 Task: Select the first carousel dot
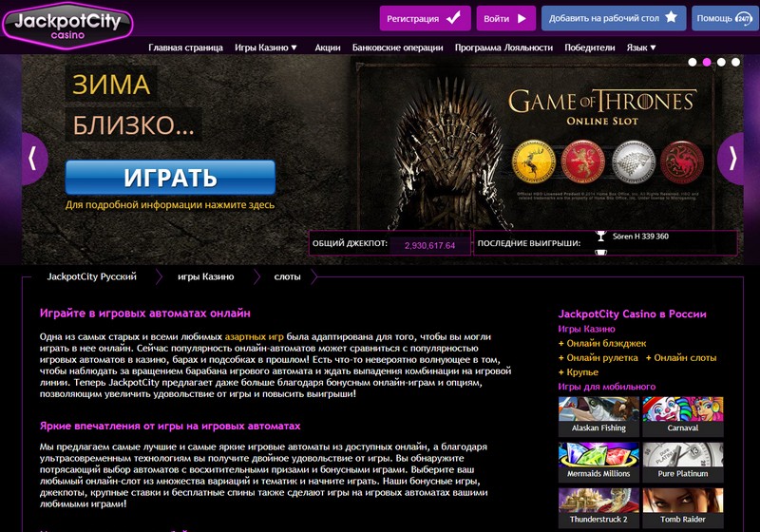coord(693,62)
